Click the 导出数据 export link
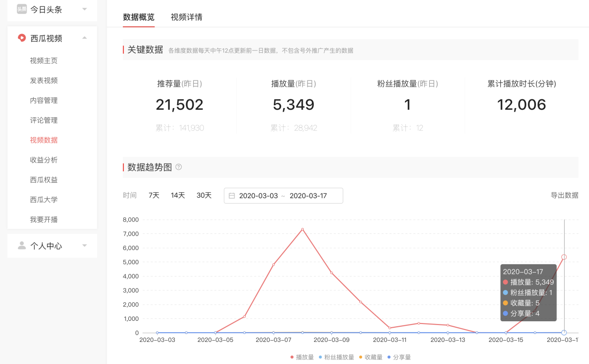589x364 pixels. coord(564,195)
